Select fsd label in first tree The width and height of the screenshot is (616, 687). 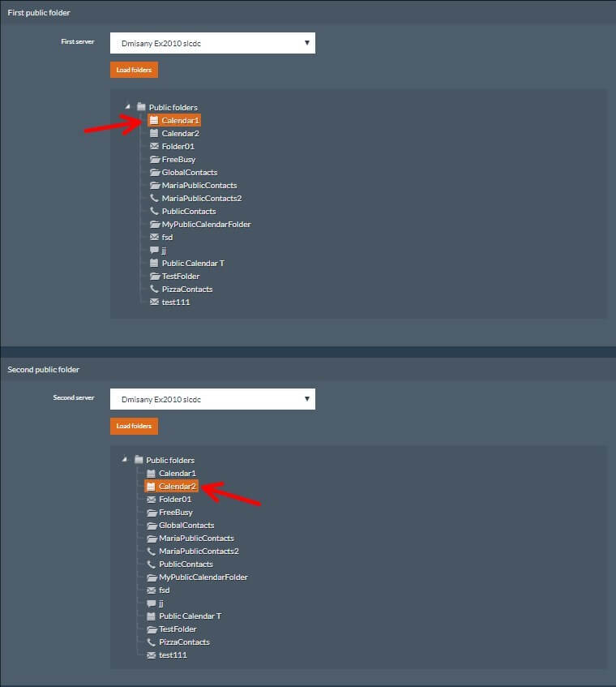point(167,237)
